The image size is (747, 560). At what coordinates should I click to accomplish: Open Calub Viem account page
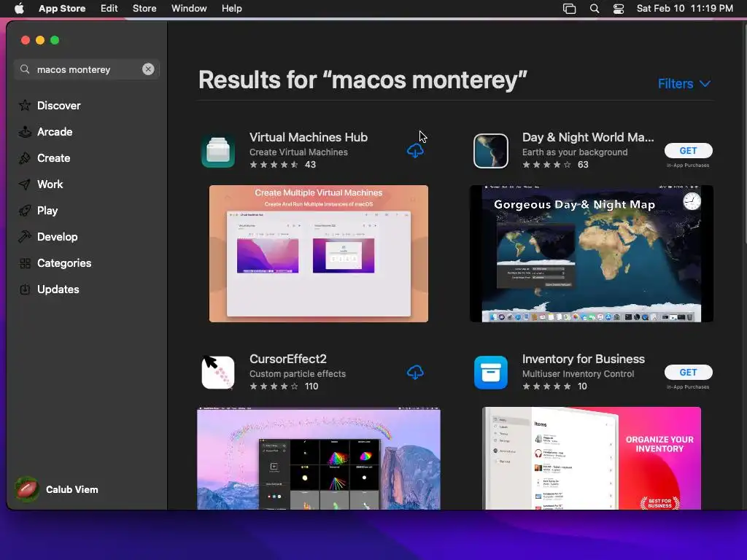coord(72,489)
